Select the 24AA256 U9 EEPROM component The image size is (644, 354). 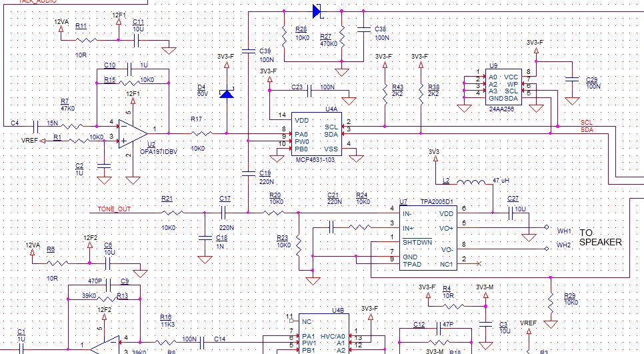[x=503, y=87]
